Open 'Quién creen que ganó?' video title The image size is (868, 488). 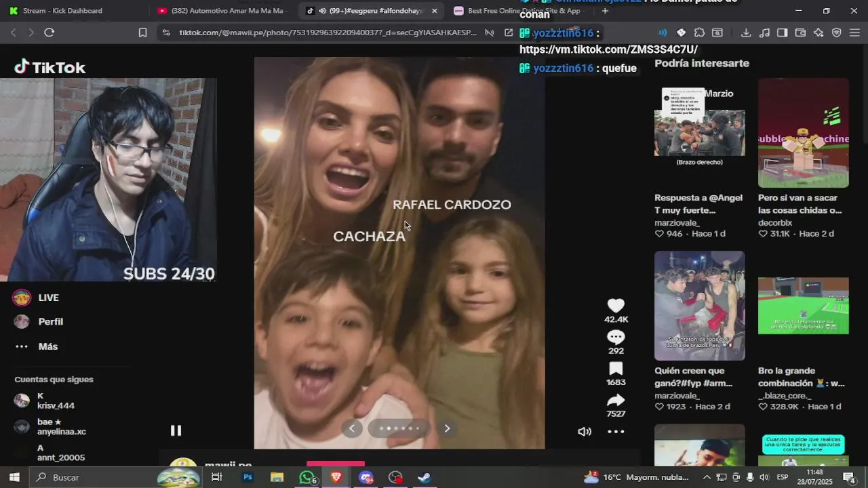(x=693, y=377)
